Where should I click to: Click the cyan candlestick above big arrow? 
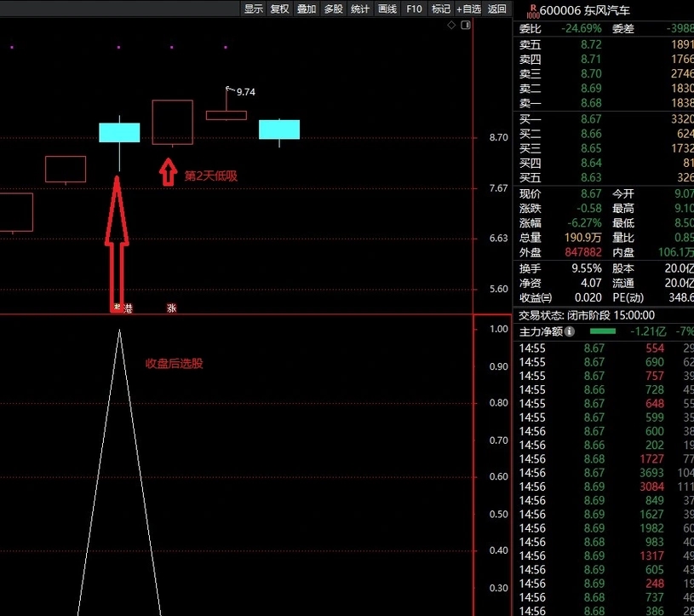(x=119, y=132)
